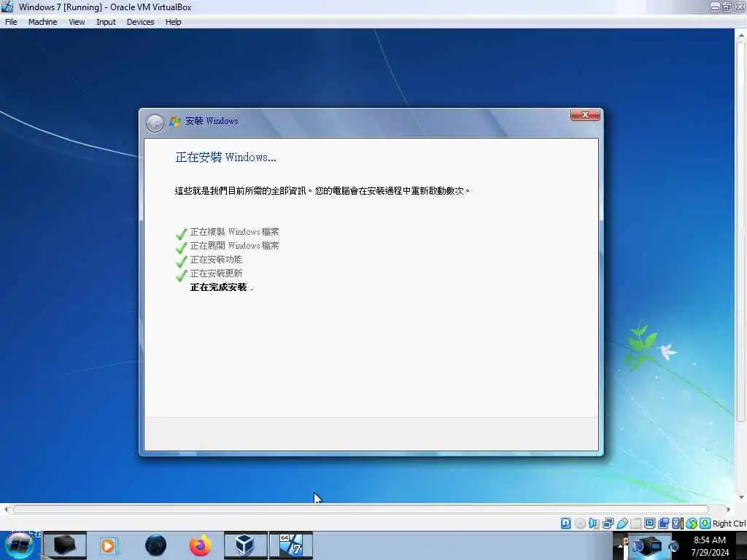Open the Help menu

click(174, 22)
